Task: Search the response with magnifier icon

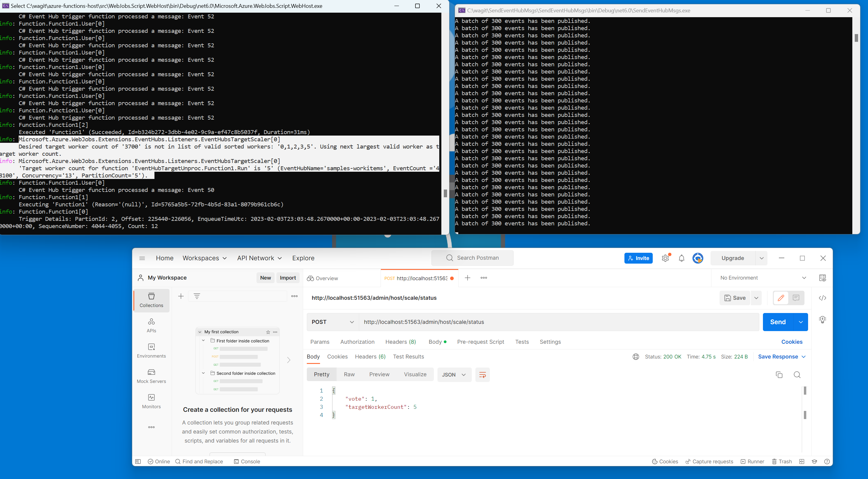Action: [797, 374]
